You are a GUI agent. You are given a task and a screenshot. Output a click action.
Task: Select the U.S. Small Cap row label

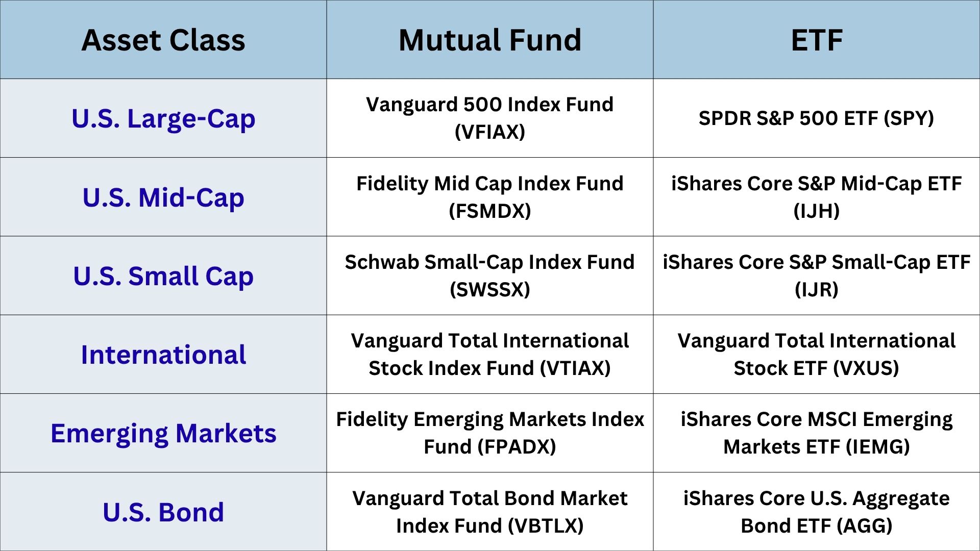tap(163, 275)
